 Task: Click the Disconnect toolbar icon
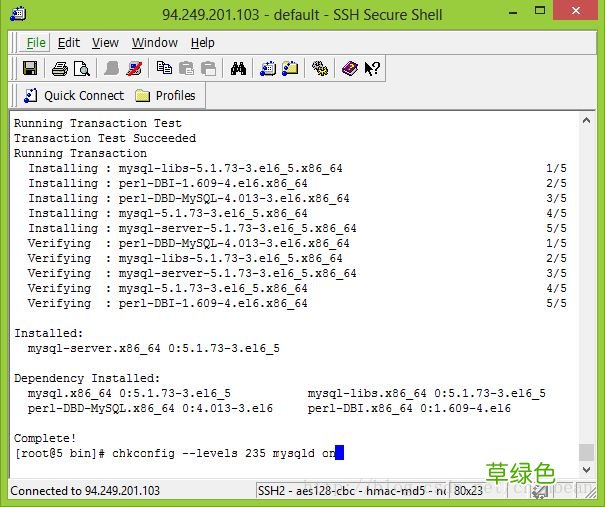coord(134,69)
